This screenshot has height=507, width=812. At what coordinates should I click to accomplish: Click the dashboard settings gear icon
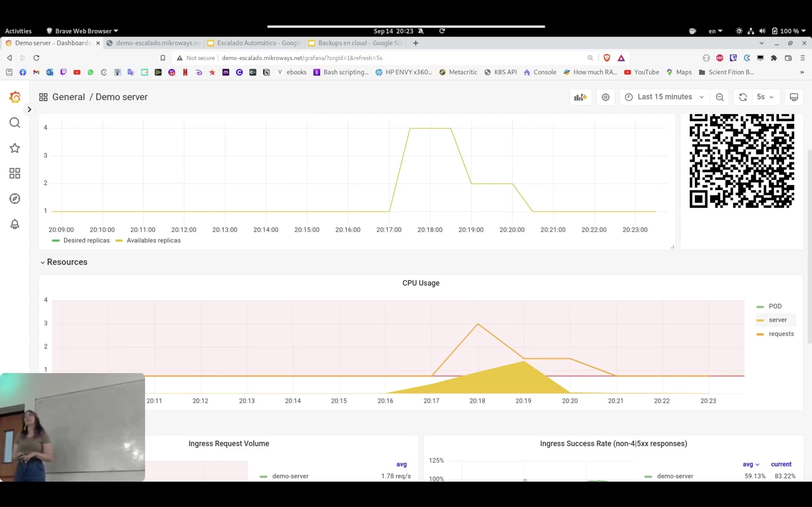pos(605,96)
